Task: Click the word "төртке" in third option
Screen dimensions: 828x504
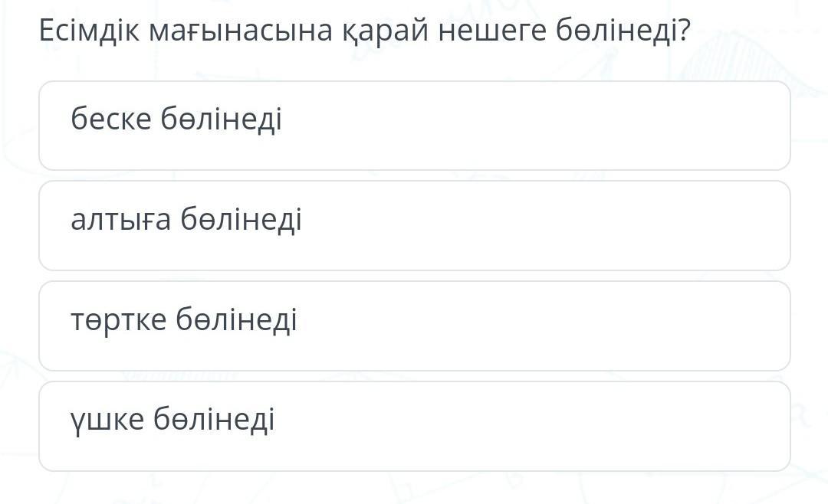Action: point(119,320)
